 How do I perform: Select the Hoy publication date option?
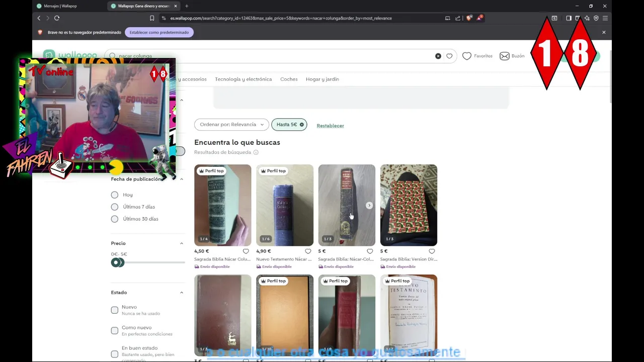coord(115,195)
